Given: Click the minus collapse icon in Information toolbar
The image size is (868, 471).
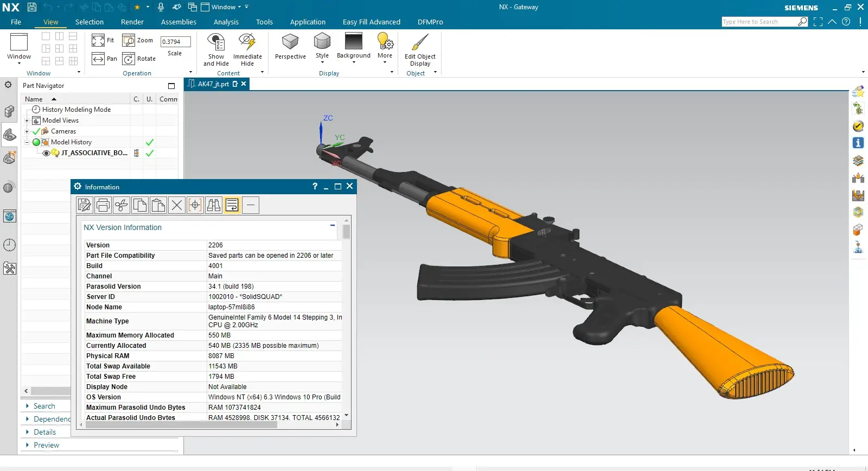Looking at the screenshot, I should click(251, 205).
